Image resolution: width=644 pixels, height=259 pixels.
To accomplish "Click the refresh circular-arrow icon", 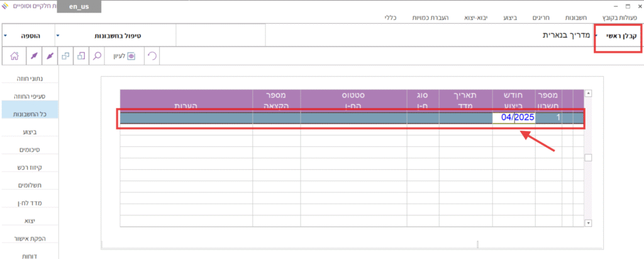I will 152,56.
